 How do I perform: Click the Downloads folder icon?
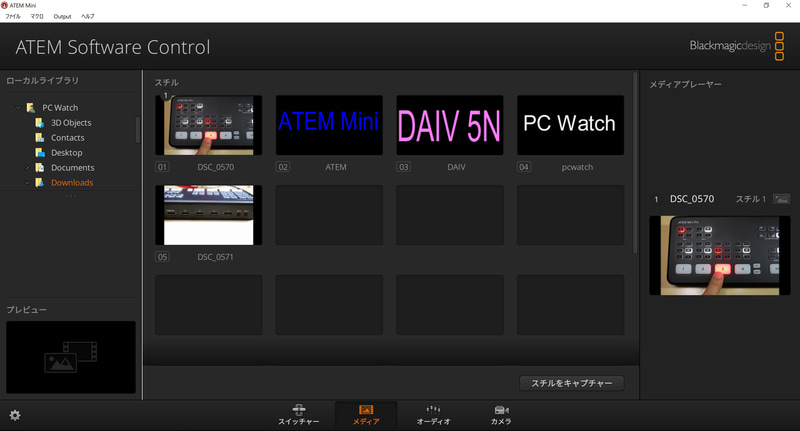point(39,183)
